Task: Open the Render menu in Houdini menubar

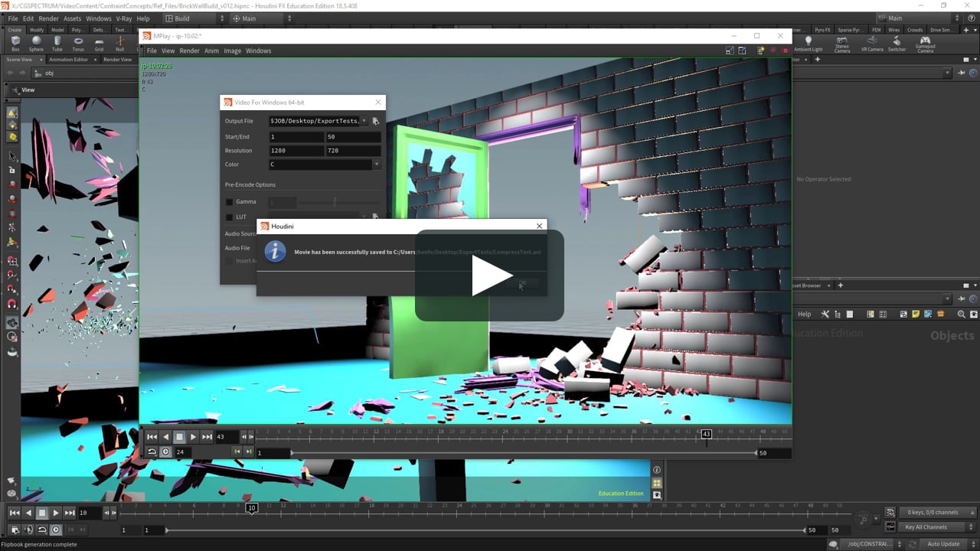Action: 48,18
